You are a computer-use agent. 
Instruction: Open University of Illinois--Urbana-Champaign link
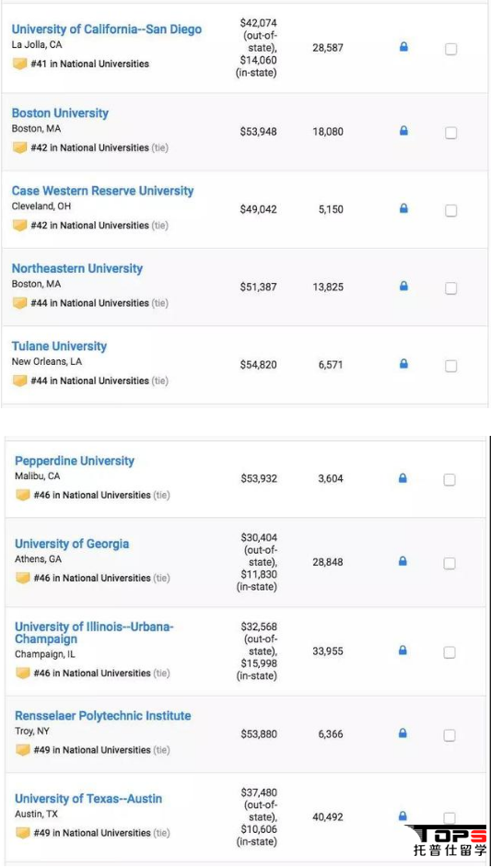point(94,633)
